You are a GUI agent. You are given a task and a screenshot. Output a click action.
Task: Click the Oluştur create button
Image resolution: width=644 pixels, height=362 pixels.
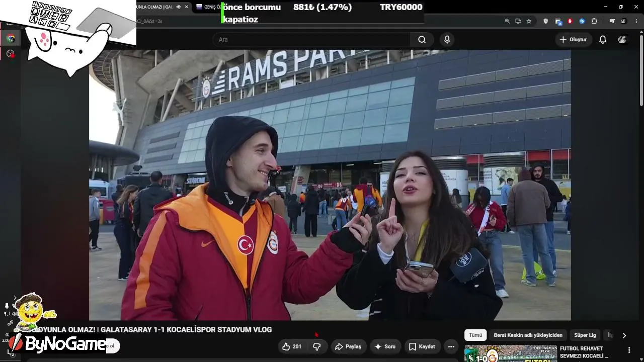point(573,40)
